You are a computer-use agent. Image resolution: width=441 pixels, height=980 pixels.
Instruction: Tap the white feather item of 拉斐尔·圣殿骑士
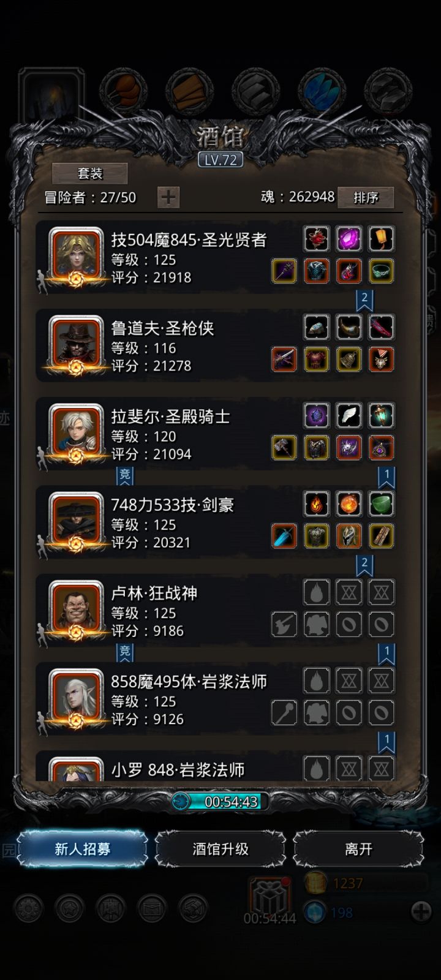click(349, 415)
